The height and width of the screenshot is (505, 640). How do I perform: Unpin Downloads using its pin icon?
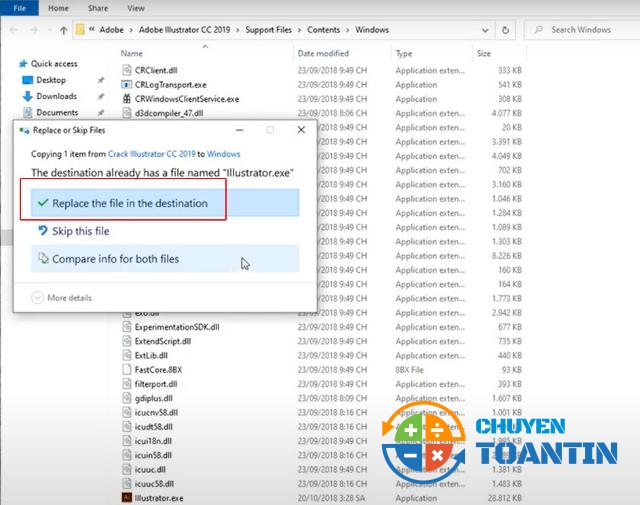click(100, 96)
